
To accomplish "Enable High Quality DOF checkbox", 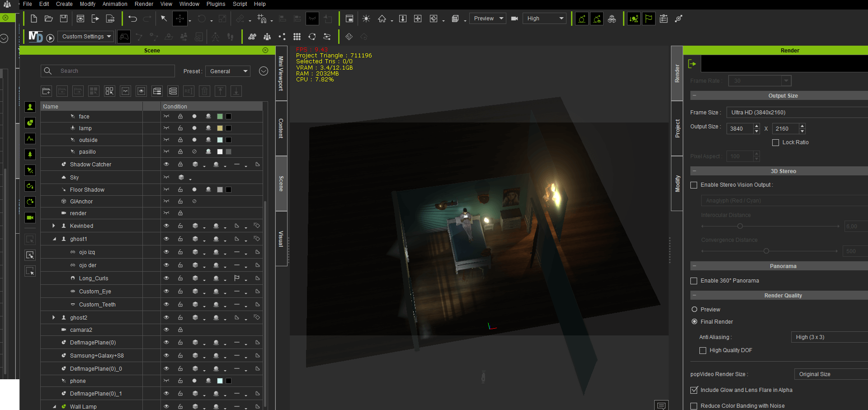I will click(703, 350).
